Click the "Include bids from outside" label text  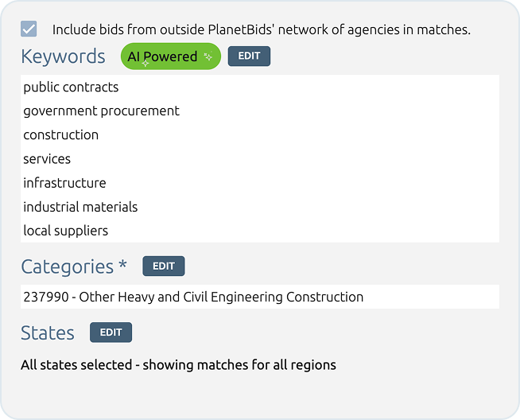tap(261, 30)
